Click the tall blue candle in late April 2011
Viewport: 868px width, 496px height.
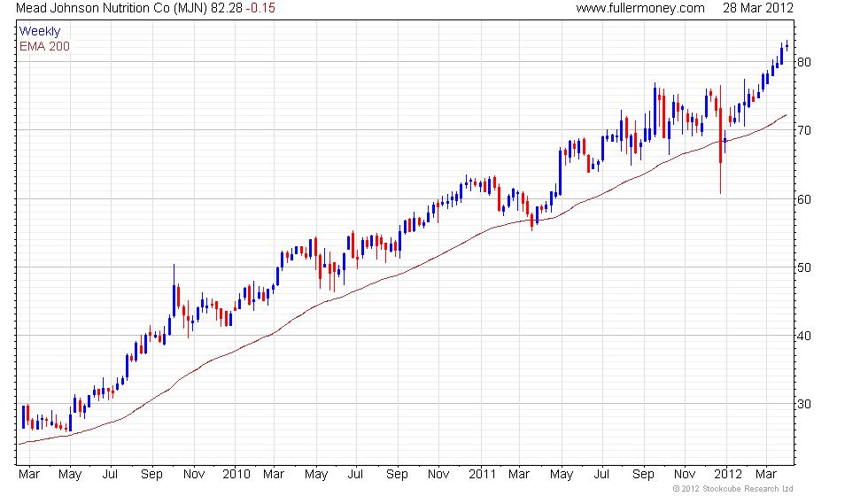coord(560,172)
